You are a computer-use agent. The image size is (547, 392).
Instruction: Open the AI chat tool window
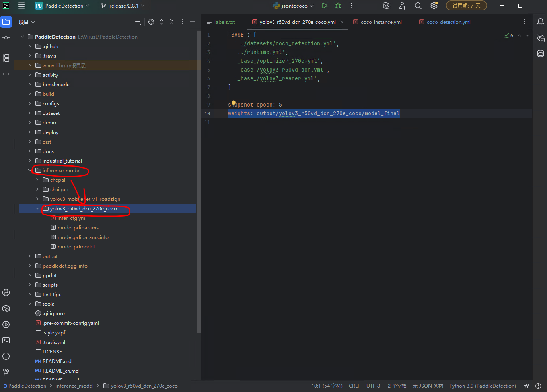[x=540, y=38]
